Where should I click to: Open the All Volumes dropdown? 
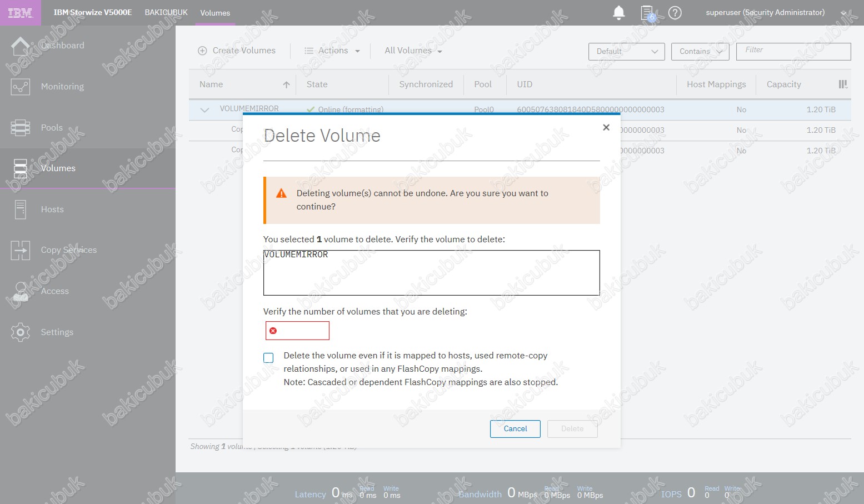click(413, 51)
